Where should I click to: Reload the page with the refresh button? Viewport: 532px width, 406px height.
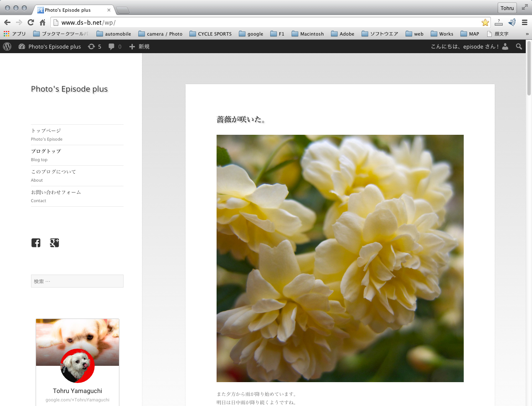click(x=31, y=23)
